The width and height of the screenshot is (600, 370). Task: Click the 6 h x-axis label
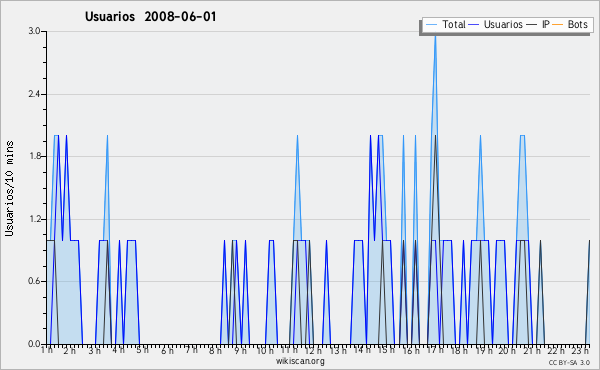167,350
